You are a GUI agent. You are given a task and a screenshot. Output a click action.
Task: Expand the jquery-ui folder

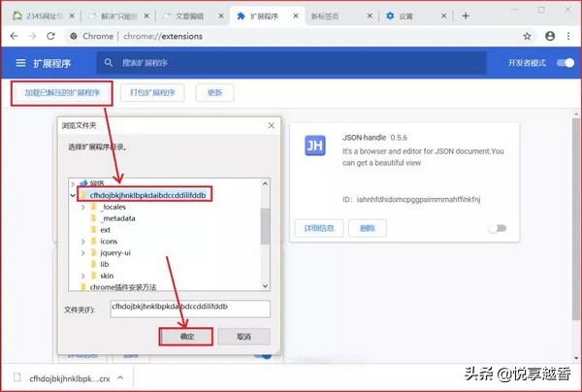tap(83, 253)
